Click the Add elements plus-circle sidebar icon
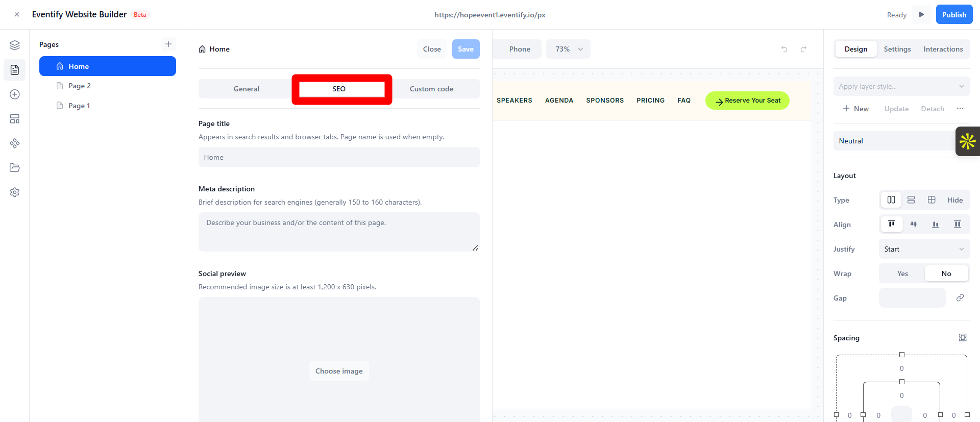The height and width of the screenshot is (422, 980). point(15,94)
